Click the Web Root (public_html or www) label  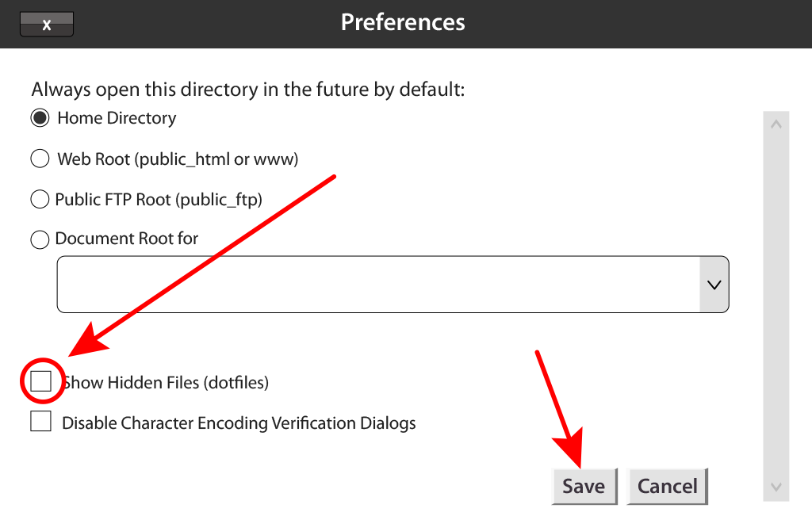(178, 159)
